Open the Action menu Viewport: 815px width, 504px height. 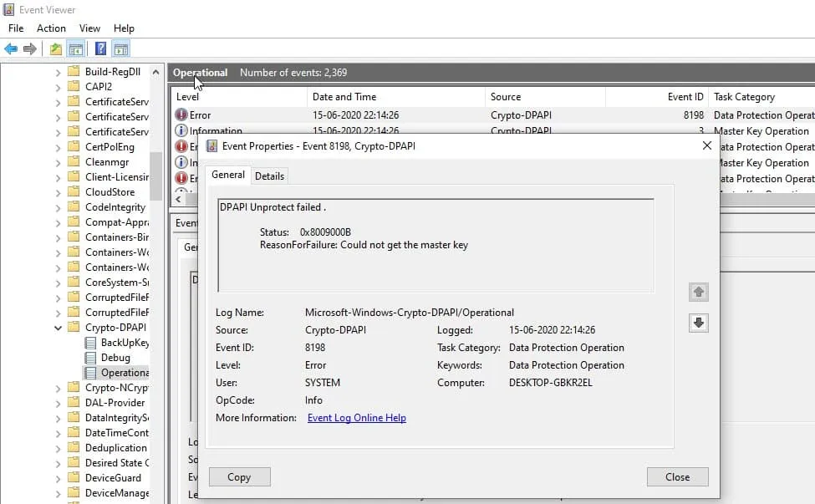pos(51,28)
